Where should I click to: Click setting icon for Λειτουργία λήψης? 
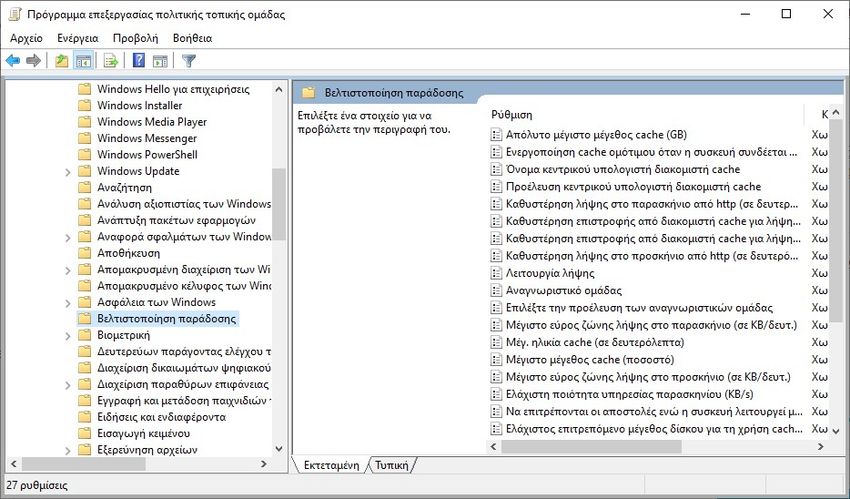click(x=496, y=273)
